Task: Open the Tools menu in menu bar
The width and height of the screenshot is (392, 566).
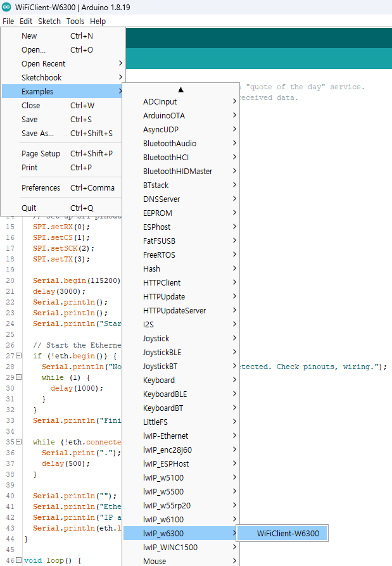Action: tap(75, 21)
